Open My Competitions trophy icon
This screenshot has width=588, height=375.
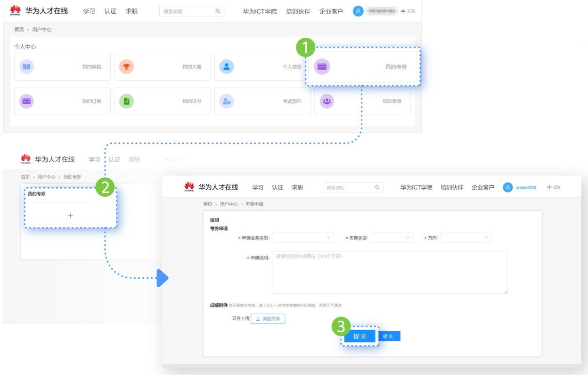(x=126, y=67)
